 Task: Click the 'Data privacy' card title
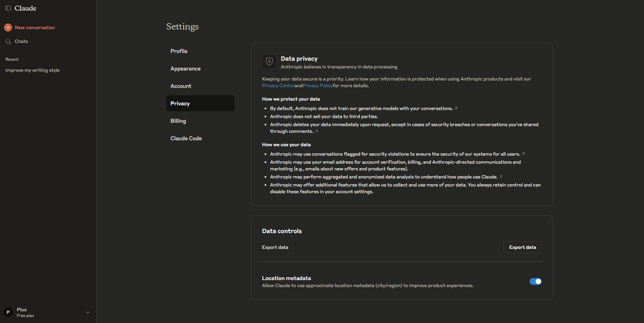[x=299, y=59]
